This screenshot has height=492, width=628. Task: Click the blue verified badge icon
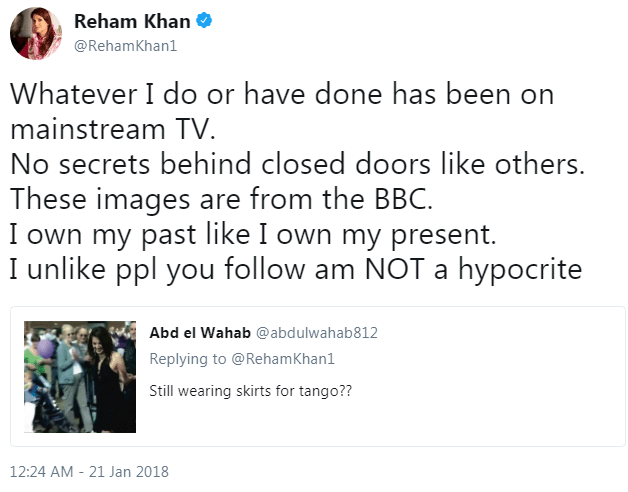click(x=204, y=21)
